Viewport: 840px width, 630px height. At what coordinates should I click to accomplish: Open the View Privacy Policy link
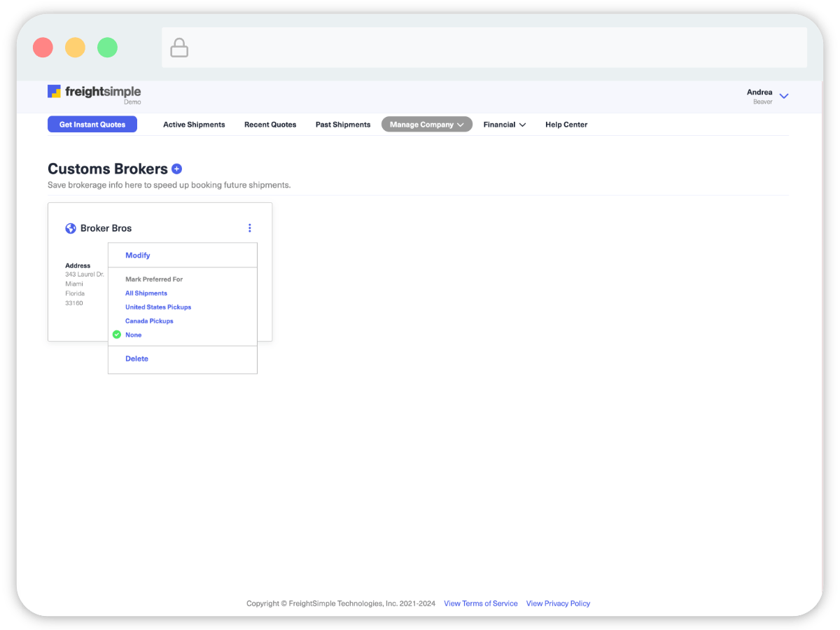558,603
